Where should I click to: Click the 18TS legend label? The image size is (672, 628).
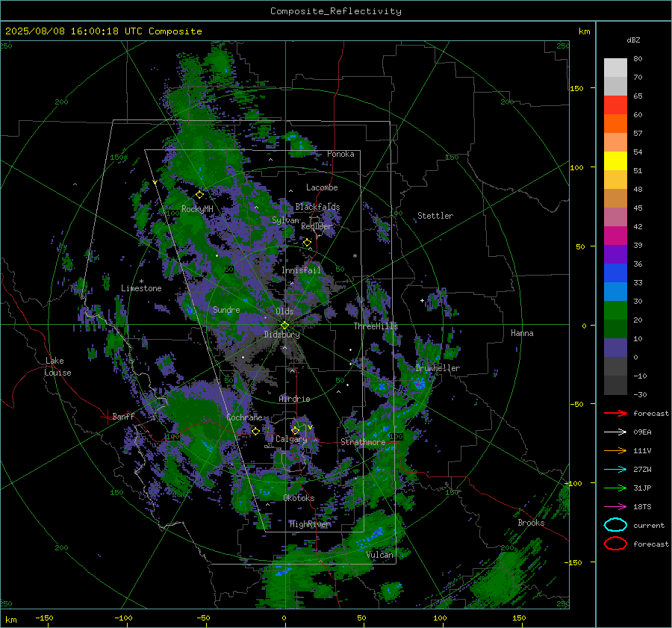[x=642, y=507]
